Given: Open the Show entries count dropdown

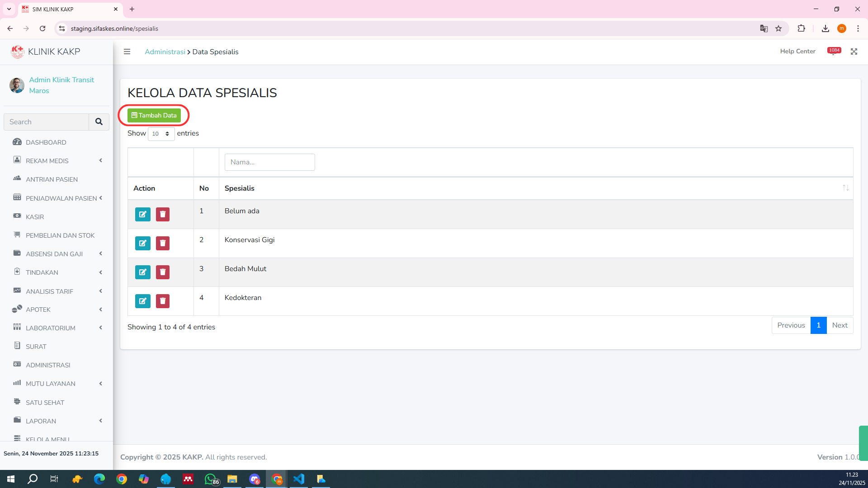Looking at the screenshot, I should coord(161,134).
